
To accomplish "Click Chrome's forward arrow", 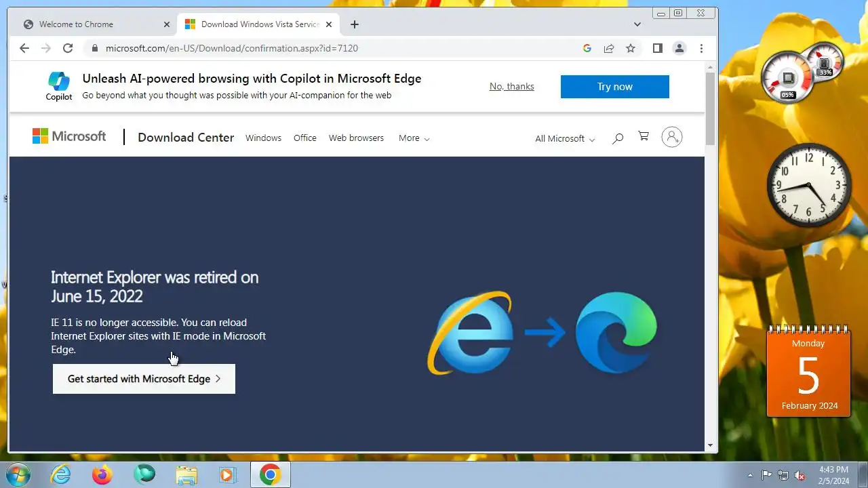I will [x=46, y=48].
